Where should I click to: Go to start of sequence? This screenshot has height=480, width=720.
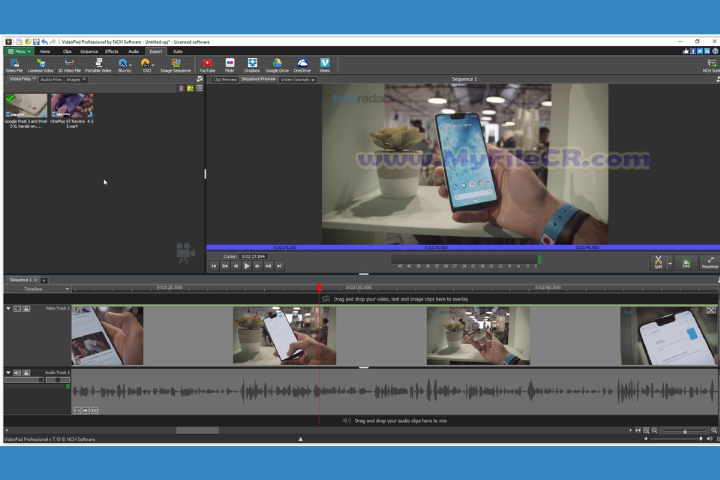(x=214, y=266)
